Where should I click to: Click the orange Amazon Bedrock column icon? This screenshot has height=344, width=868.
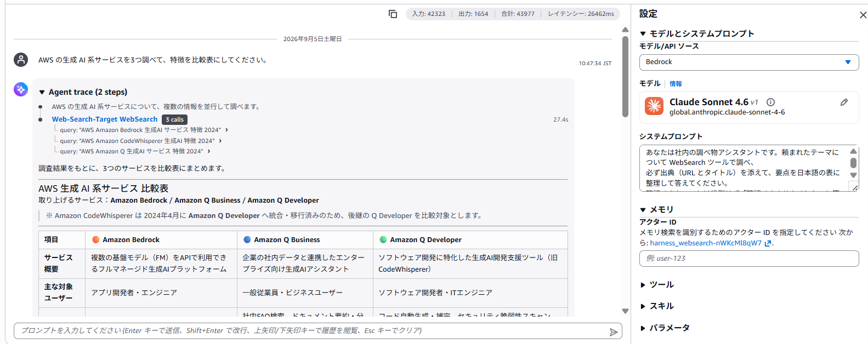[x=95, y=239]
